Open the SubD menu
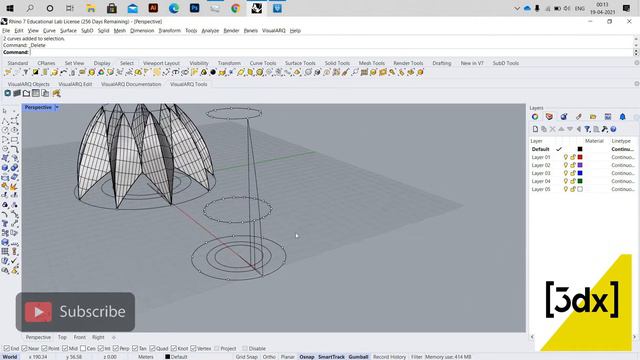 tap(87, 31)
